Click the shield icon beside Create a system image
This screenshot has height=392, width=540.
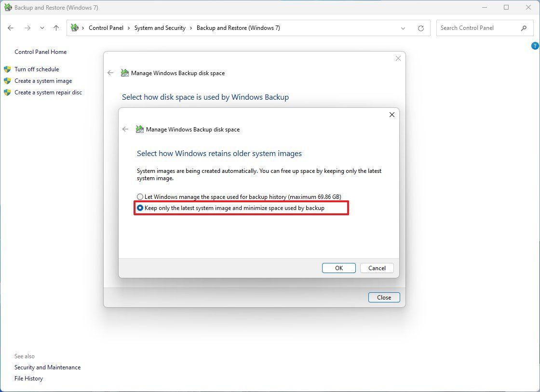coord(8,80)
